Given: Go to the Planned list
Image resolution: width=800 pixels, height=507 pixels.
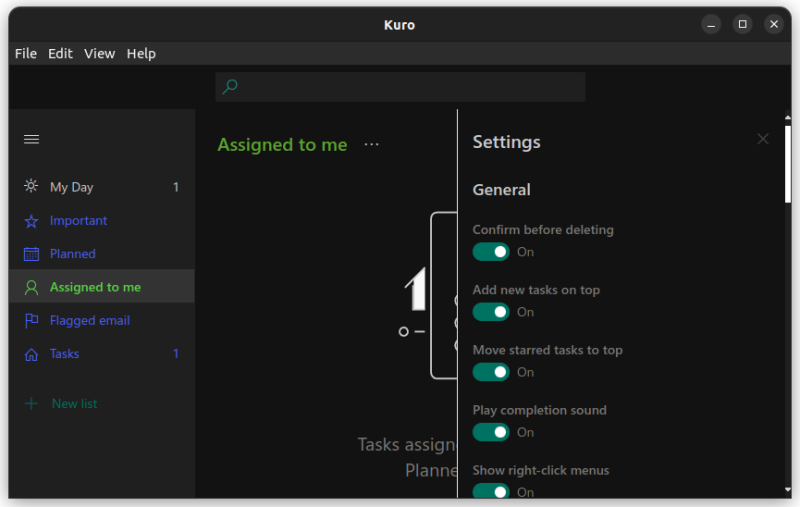Looking at the screenshot, I should (102, 254).
